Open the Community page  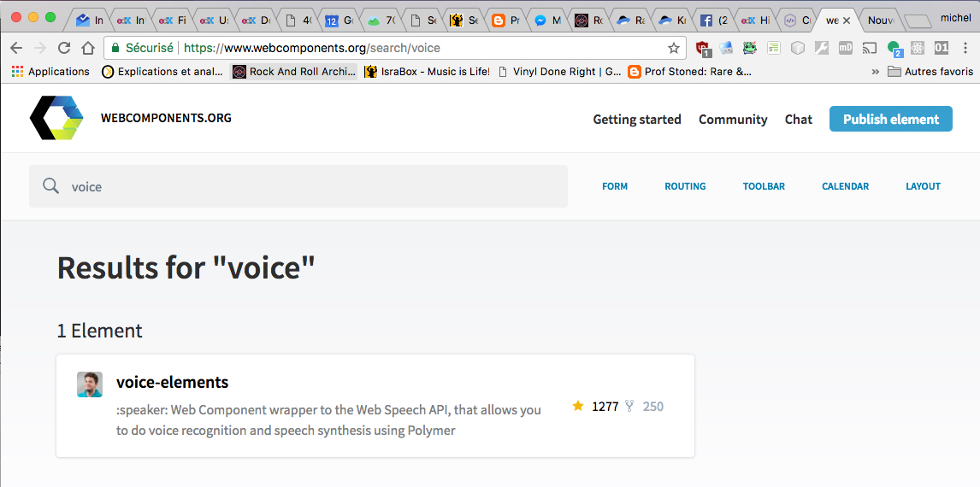(733, 120)
